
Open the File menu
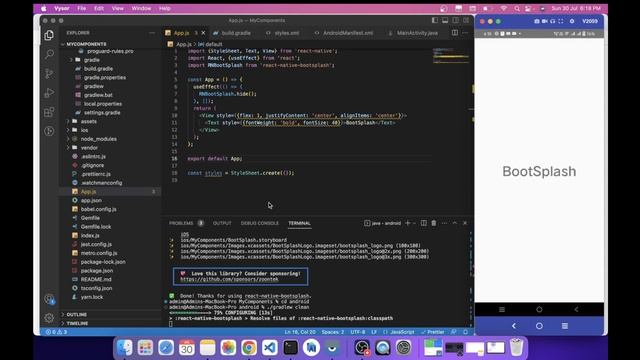(82, 8)
